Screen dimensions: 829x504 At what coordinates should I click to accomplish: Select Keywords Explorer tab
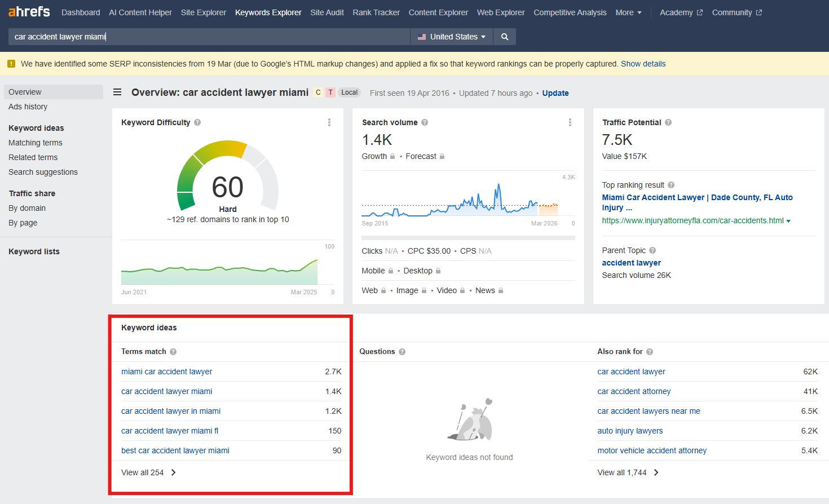click(x=268, y=12)
